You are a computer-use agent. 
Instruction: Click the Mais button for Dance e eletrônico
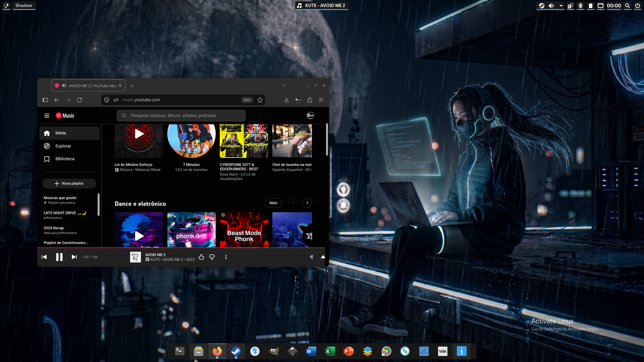point(273,203)
